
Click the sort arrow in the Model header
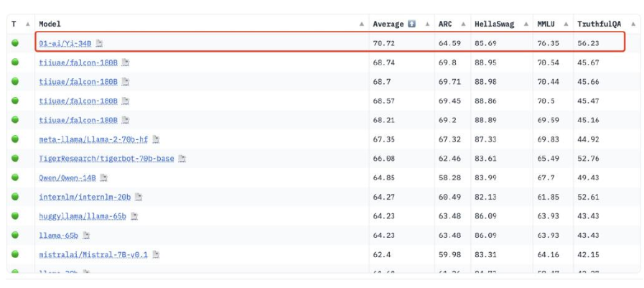click(x=361, y=24)
